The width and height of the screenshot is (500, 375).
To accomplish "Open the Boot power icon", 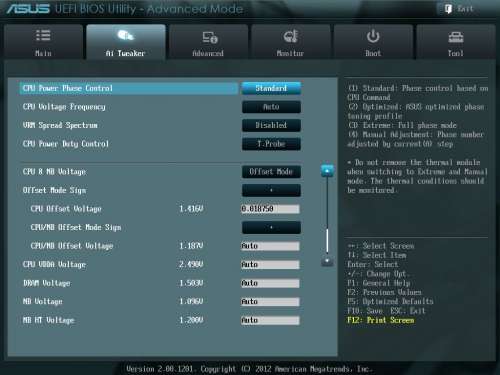I will tap(373, 36).
